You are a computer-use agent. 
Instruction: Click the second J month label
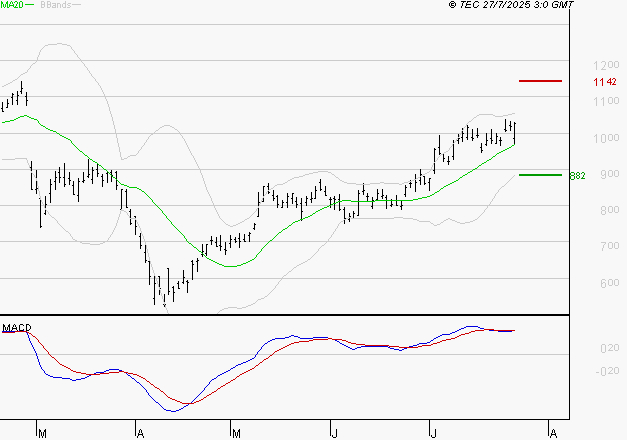click(x=433, y=434)
